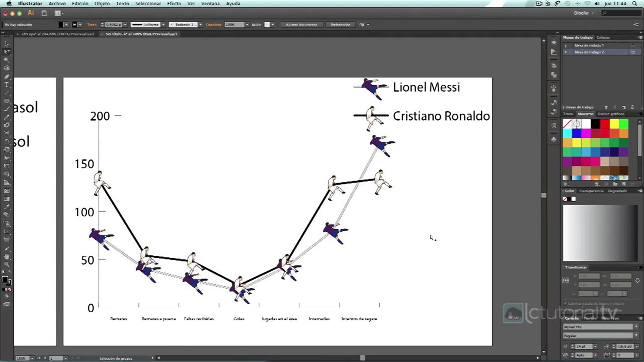The width and height of the screenshot is (644, 362).
Task: Open the Symbols (club) panel icon
Action: (x=554, y=139)
